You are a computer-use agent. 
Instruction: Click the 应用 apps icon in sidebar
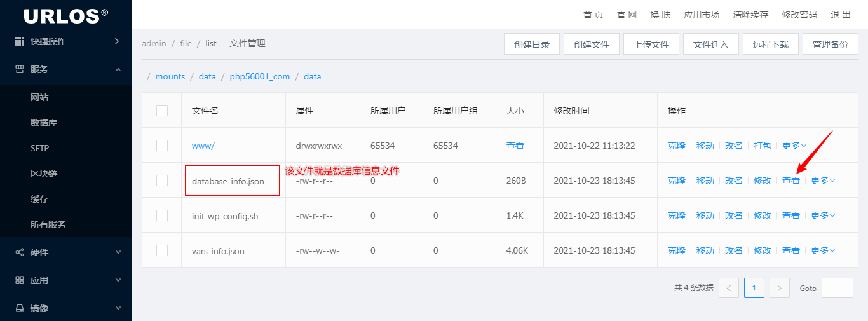[x=19, y=280]
